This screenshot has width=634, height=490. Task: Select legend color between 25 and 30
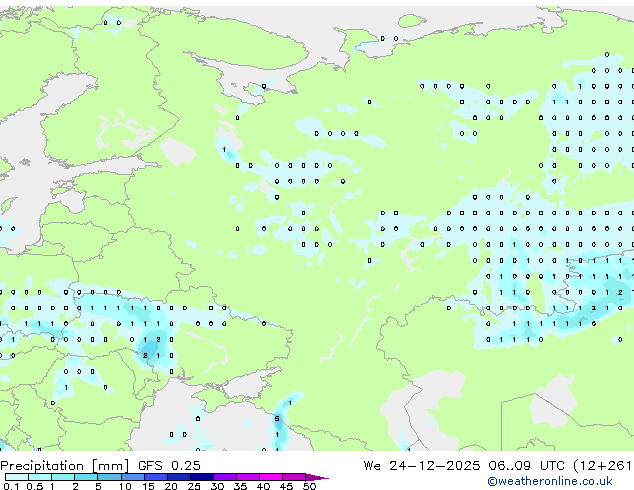(202, 477)
